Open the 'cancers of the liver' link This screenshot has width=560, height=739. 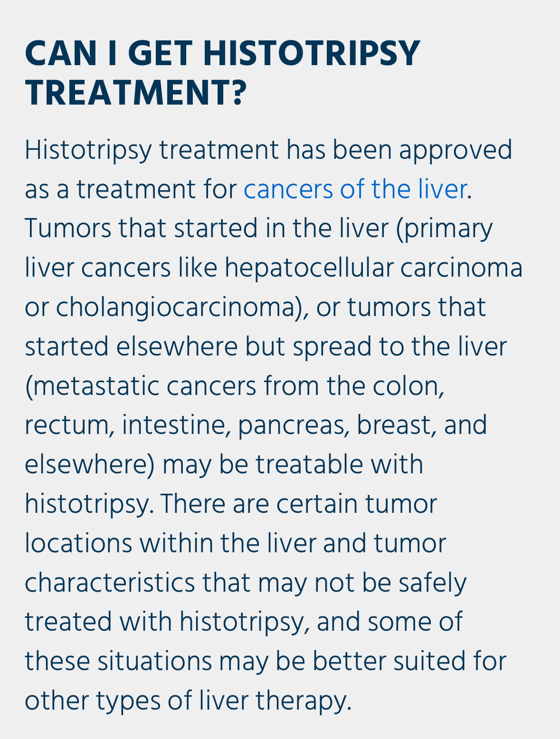coord(355,189)
